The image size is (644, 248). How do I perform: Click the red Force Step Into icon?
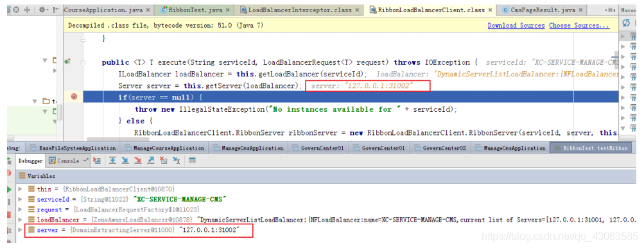[137, 161]
